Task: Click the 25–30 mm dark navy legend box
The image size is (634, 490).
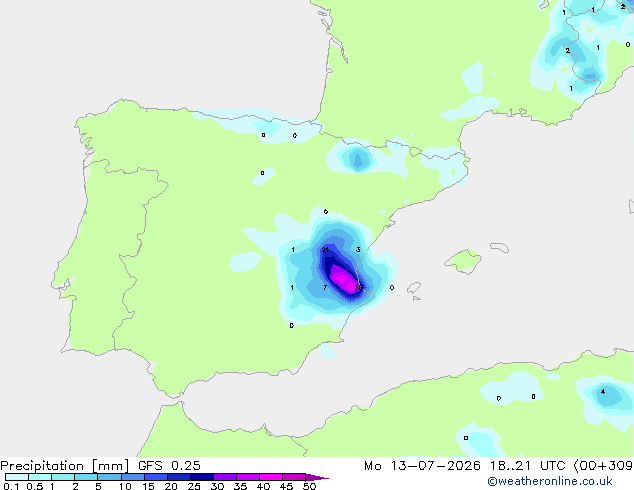Action: [202, 477]
